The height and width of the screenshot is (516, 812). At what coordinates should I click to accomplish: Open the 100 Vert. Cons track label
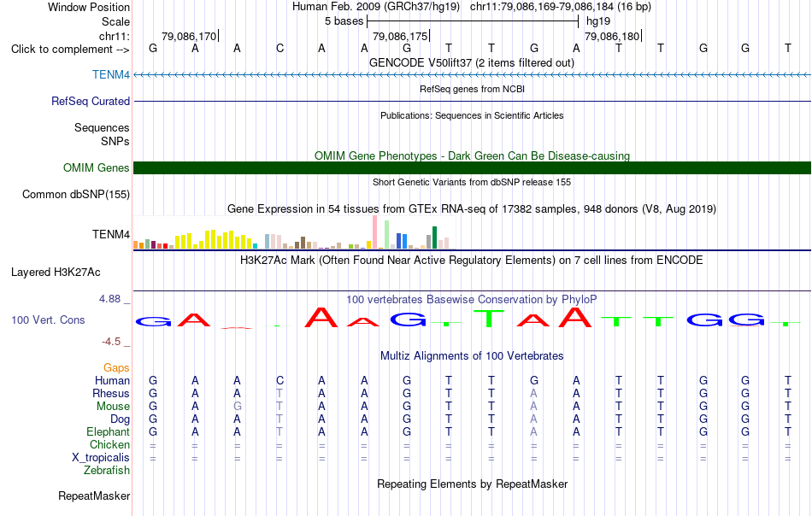click(48, 320)
